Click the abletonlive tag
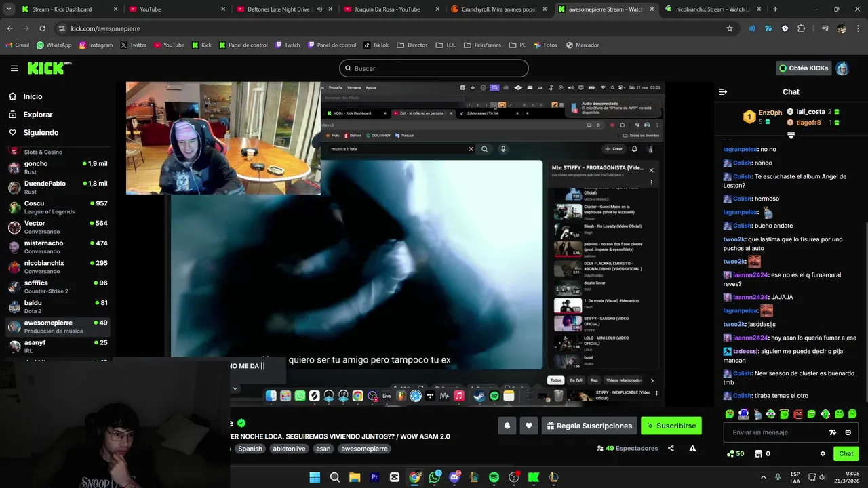This screenshot has width=868, height=488. (x=290, y=449)
